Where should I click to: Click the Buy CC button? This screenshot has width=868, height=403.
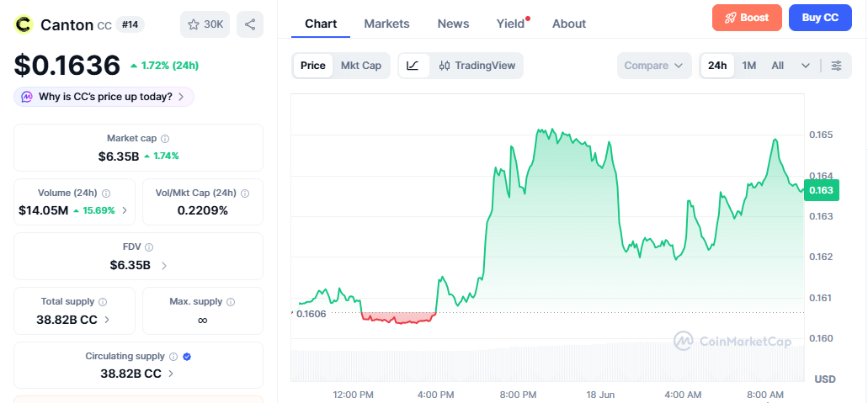[820, 18]
